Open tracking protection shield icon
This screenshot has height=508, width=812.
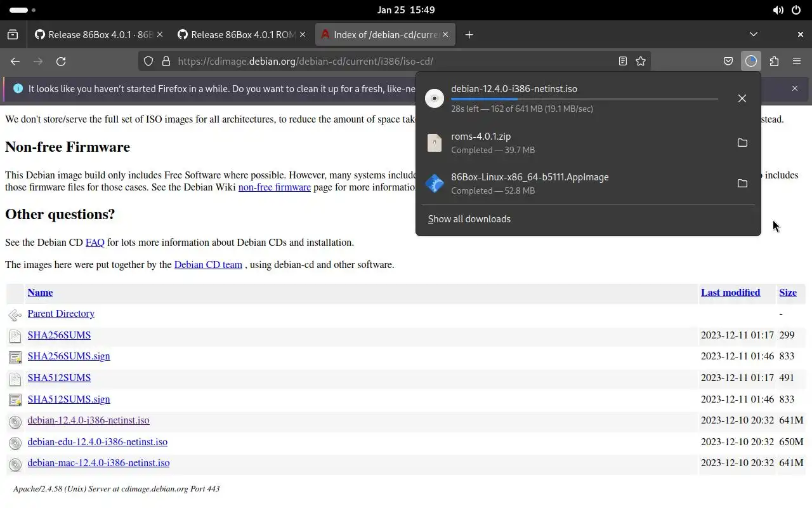pyautogui.click(x=148, y=62)
